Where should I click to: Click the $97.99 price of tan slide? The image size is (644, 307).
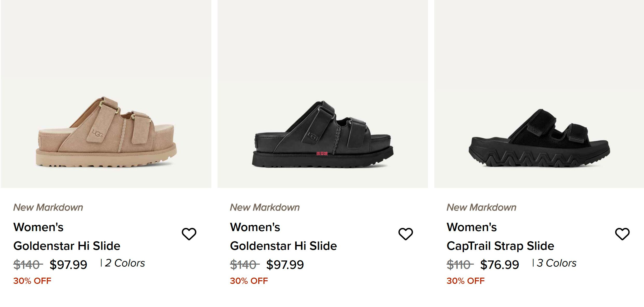click(x=69, y=265)
